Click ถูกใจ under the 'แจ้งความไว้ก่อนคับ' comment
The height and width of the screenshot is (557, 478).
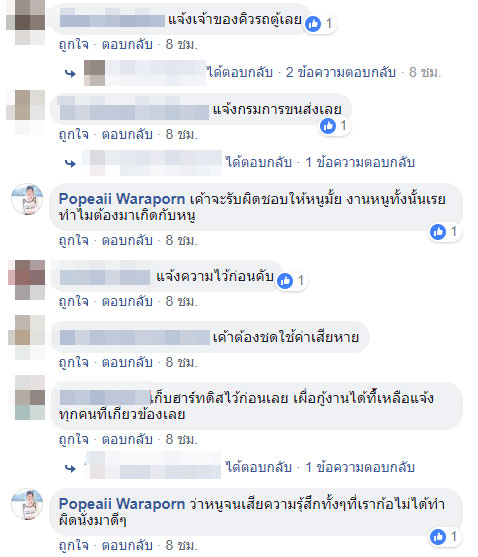[x=74, y=302]
